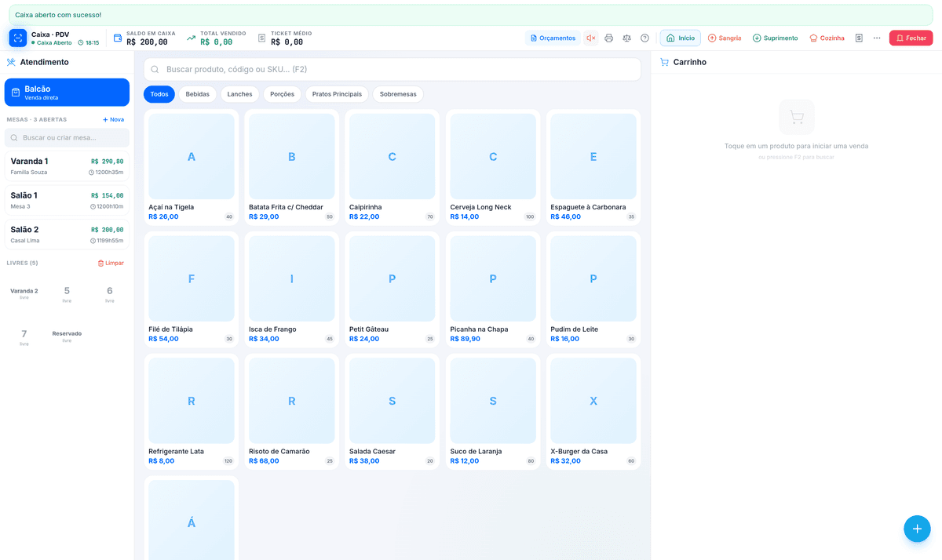The height and width of the screenshot is (560, 942).
Task: Click the blue floating plus button
Action: coord(917,529)
